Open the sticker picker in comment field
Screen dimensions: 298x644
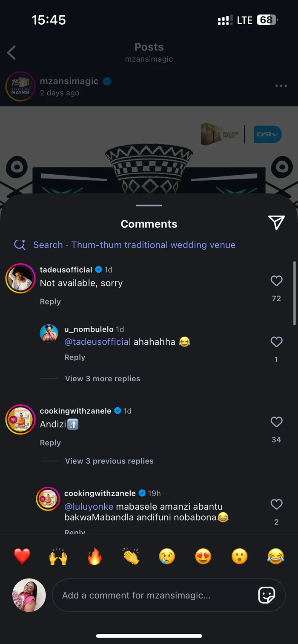[266, 595]
